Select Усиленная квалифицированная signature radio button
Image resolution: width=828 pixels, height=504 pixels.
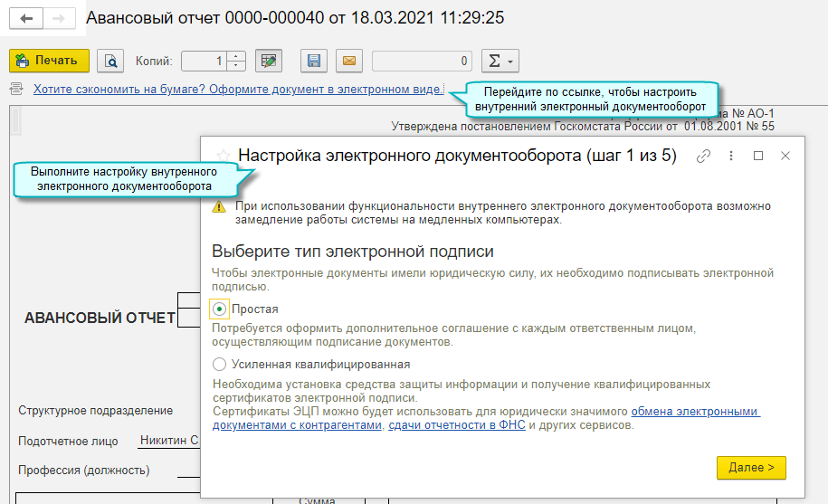[x=219, y=364]
